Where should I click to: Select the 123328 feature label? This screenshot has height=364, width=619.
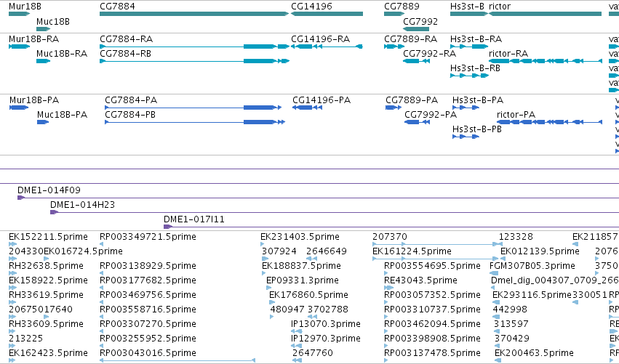click(516, 237)
